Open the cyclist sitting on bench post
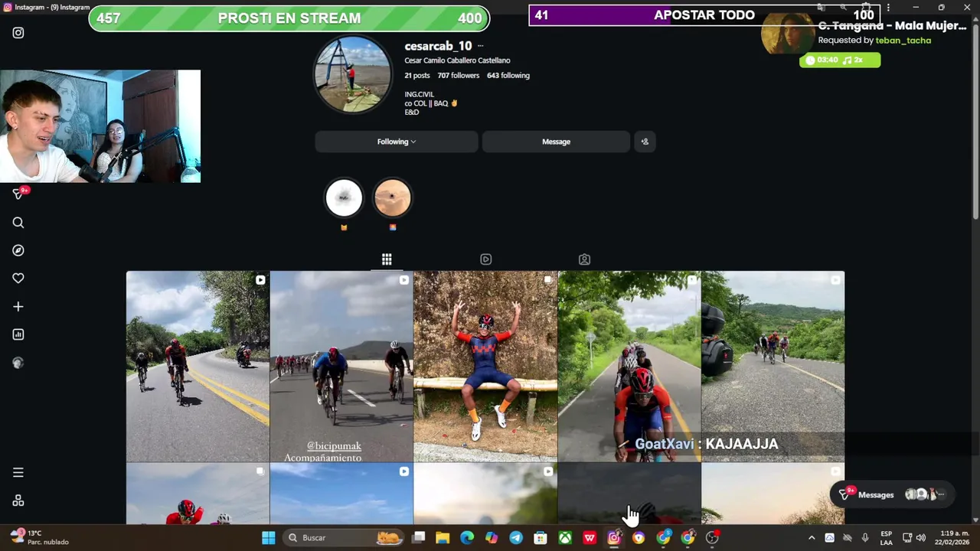Image resolution: width=980 pixels, height=551 pixels. coord(485,367)
